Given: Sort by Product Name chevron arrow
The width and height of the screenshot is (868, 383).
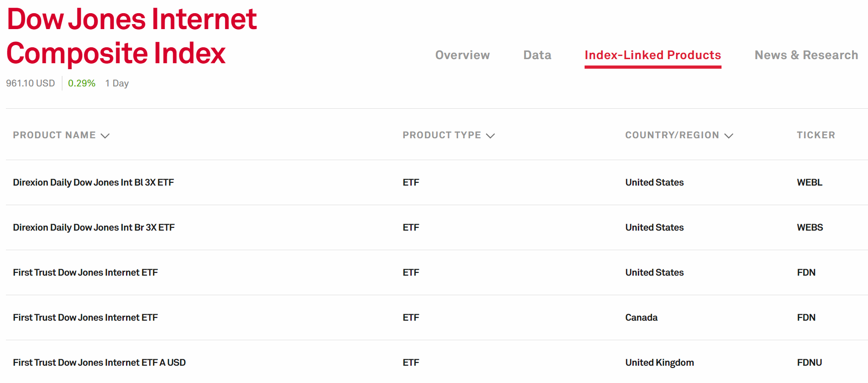Looking at the screenshot, I should tap(105, 136).
